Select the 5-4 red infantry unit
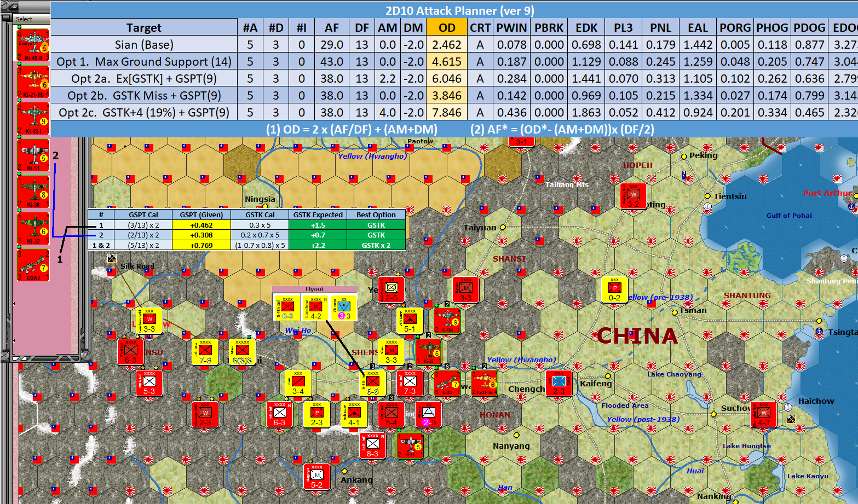Image resolution: width=858 pixels, height=504 pixels. [391, 414]
